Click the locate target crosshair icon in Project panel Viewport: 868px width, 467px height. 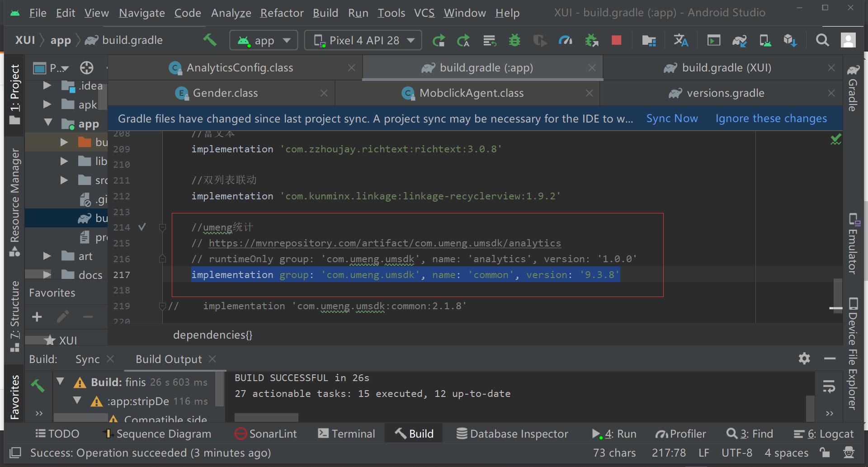pos(86,68)
